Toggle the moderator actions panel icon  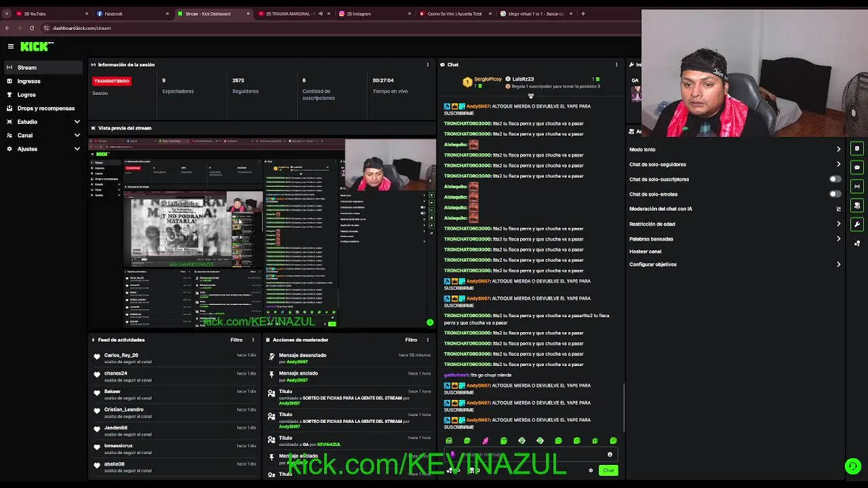857,205
